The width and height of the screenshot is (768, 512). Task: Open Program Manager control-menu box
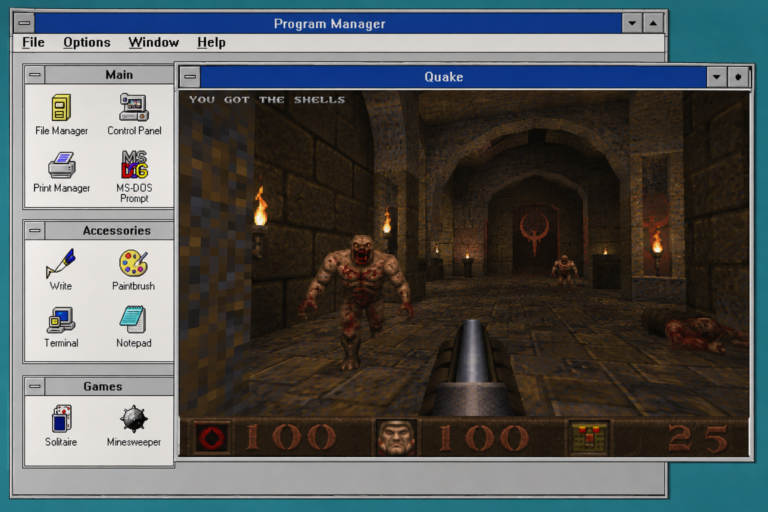[x=24, y=23]
